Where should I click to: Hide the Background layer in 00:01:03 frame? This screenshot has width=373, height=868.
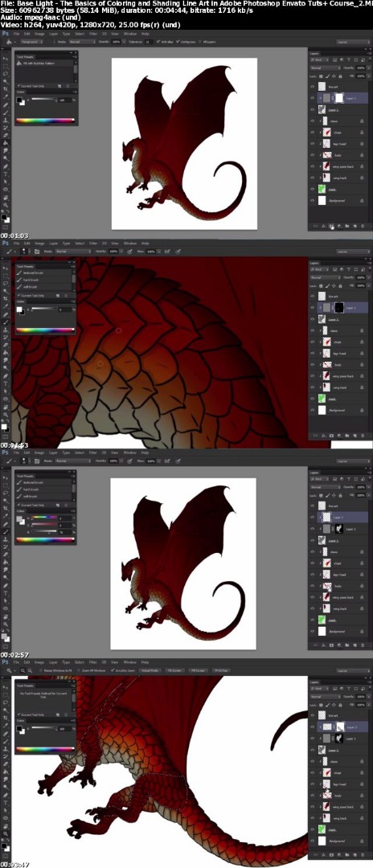point(313,200)
